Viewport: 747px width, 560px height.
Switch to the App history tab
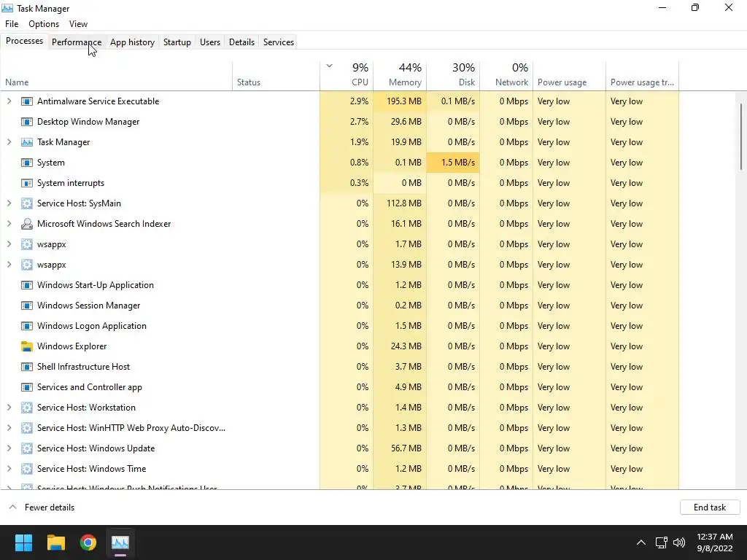click(133, 42)
